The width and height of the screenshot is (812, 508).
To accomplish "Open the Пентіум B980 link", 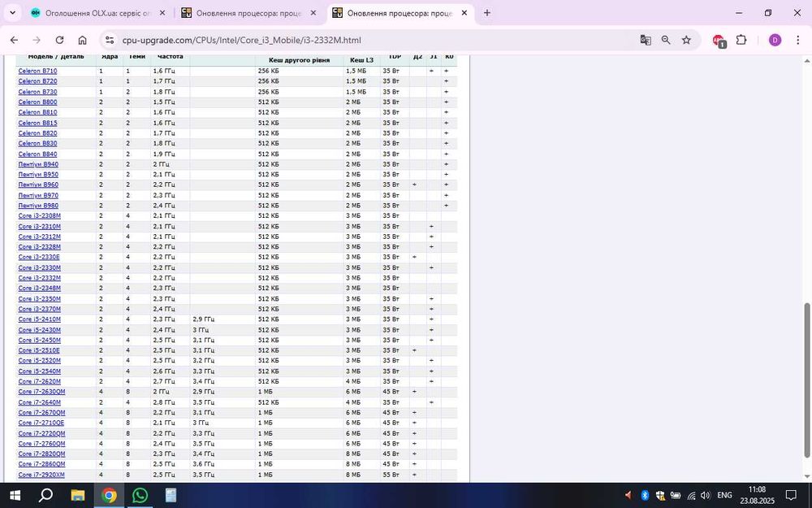I will pyautogui.click(x=38, y=206).
